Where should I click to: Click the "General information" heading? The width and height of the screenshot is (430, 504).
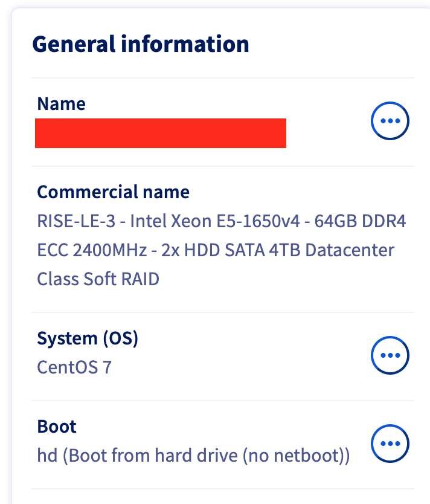140,44
